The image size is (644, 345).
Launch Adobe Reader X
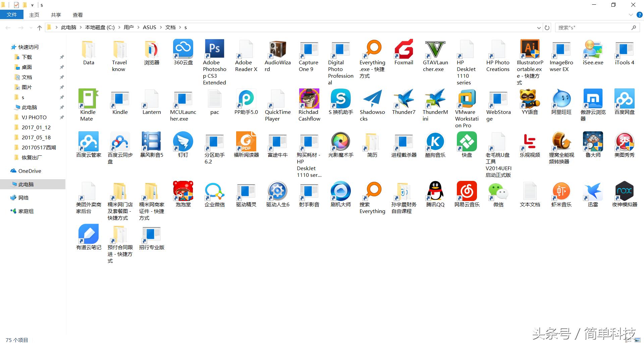[x=246, y=49]
